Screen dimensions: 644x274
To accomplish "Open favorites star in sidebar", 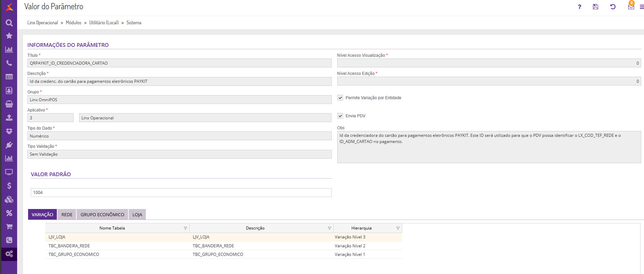I will pyautogui.click(x=9, y=36).
